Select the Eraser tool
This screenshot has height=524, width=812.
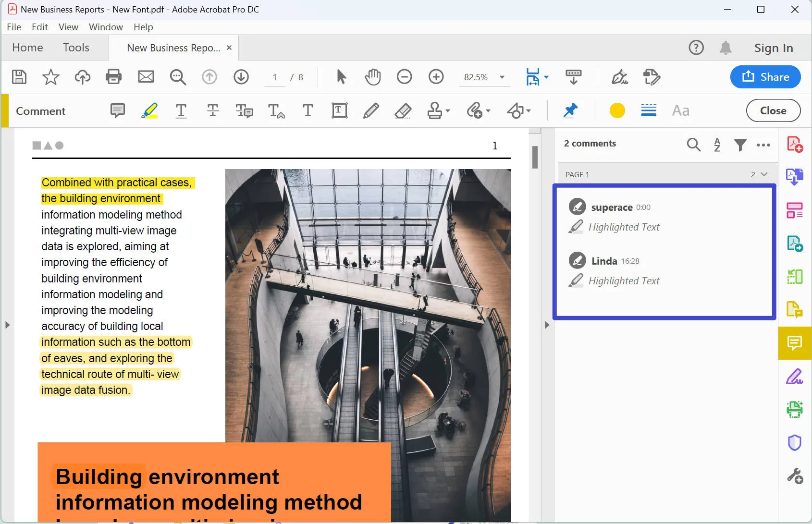click(403, 111)
